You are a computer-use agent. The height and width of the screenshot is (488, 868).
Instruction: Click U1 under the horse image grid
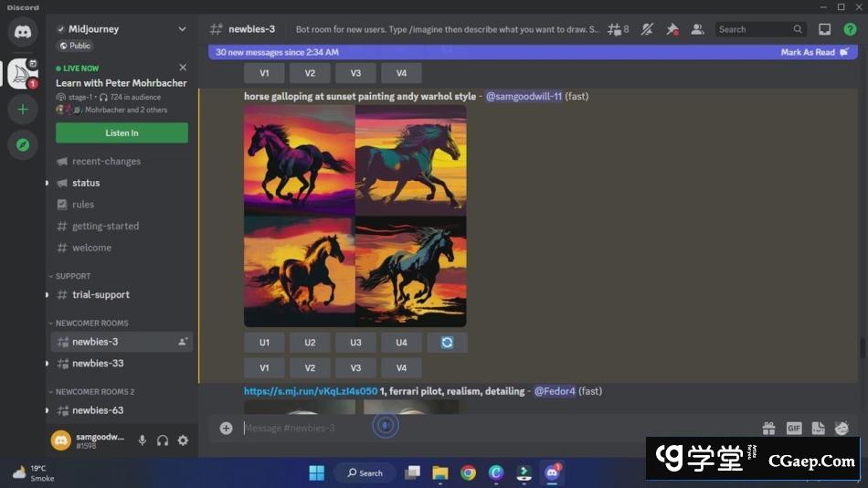click(x=264, y=343)
